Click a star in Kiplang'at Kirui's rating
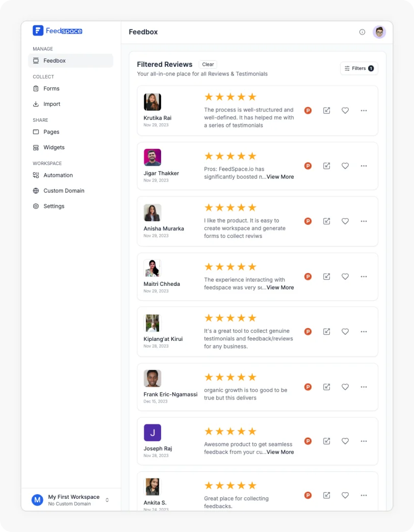The width and height of the screenshot is (414, 532). coord(230,317)
